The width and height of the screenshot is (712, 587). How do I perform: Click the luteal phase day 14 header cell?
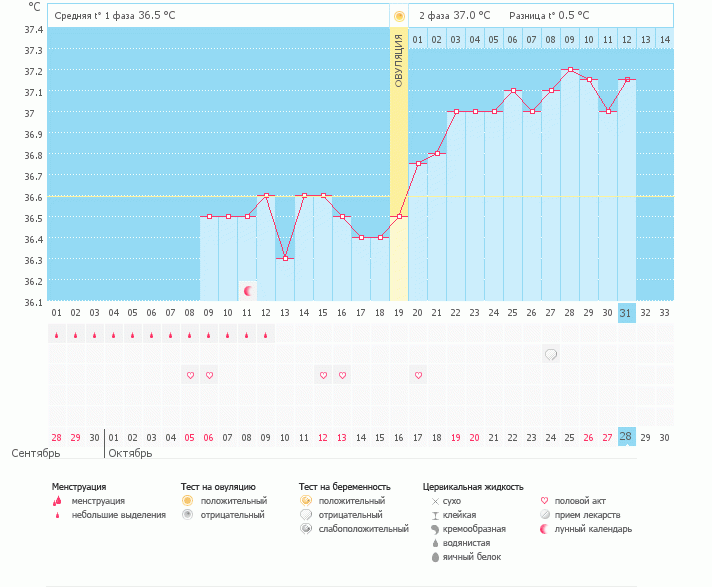665,39
